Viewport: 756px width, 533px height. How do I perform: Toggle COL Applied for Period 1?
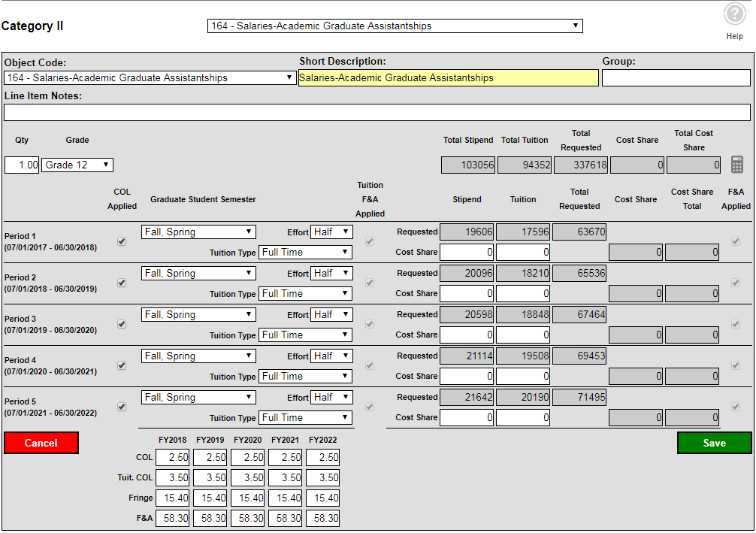[121, 241]
